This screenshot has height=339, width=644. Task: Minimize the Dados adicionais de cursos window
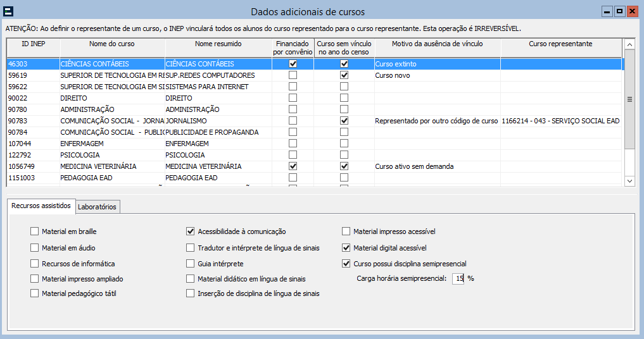(607, 11)
